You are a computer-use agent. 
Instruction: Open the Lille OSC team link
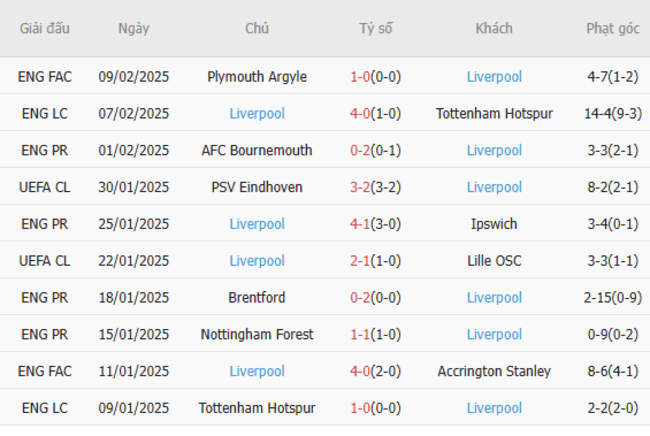(494, 261)
